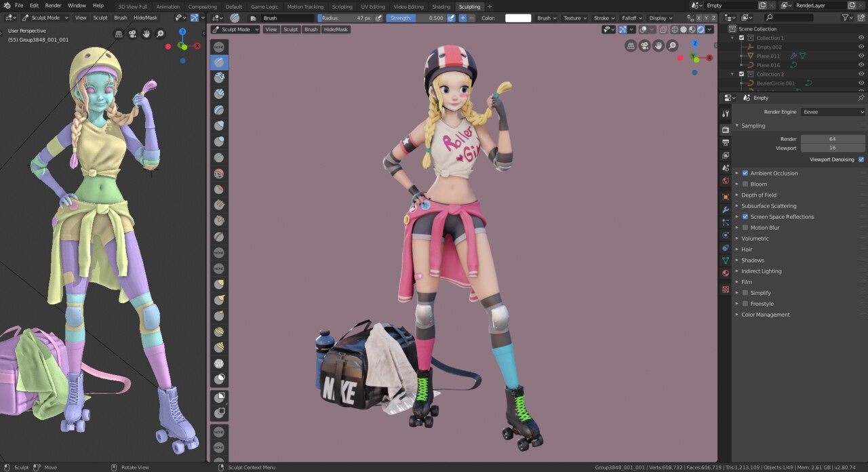Viewport: 868px width, 472px height.
Task: Open the Tool properties tab with wrench-screwdriver icon
Action: point(726,114)
